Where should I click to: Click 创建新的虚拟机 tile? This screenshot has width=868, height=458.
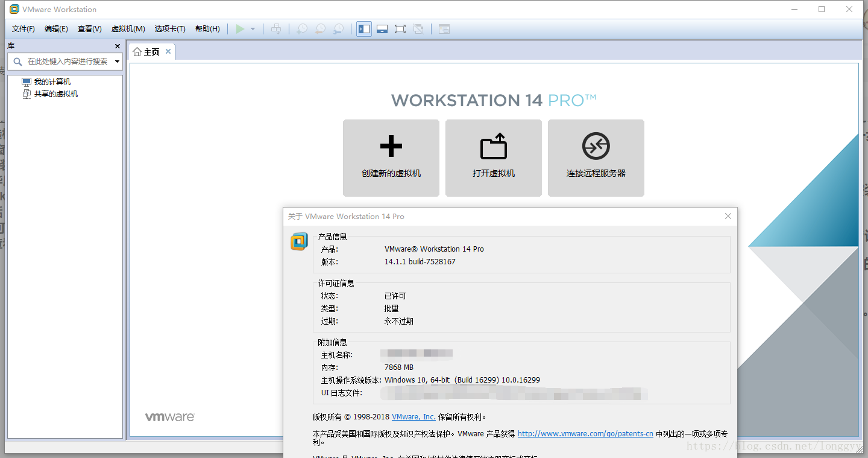[391, 158]
